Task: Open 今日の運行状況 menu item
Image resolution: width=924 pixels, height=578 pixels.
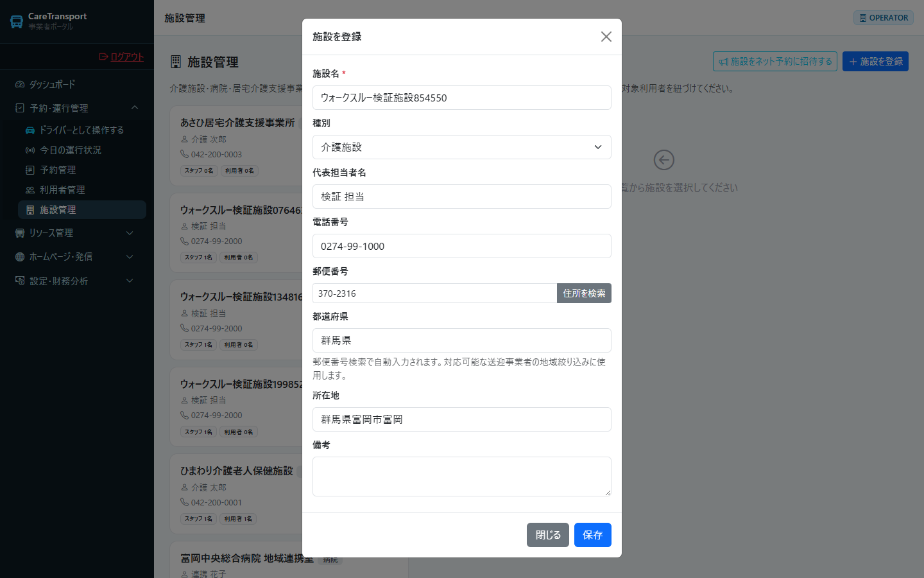Action: click(82, 150)
